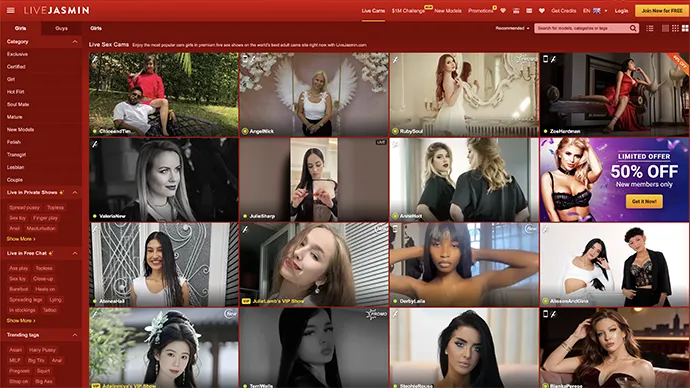Open the $1M Challenge nav item
Viewport: 690px width, 388px height.
408,11
